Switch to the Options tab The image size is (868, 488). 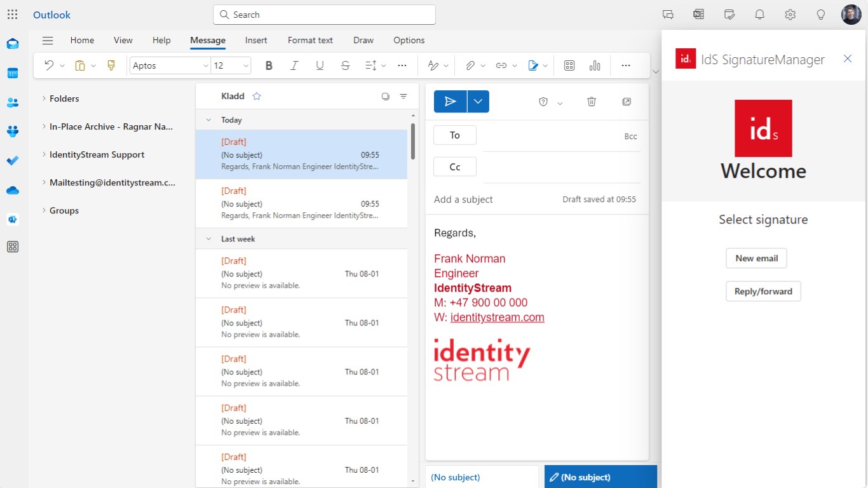pyautogui.click(x=409, y=40)
